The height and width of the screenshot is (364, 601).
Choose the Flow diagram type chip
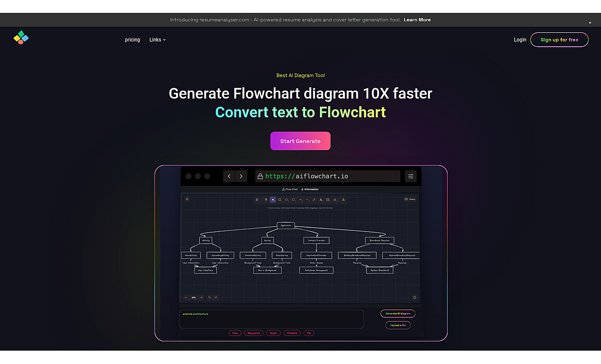coord(235,333)
